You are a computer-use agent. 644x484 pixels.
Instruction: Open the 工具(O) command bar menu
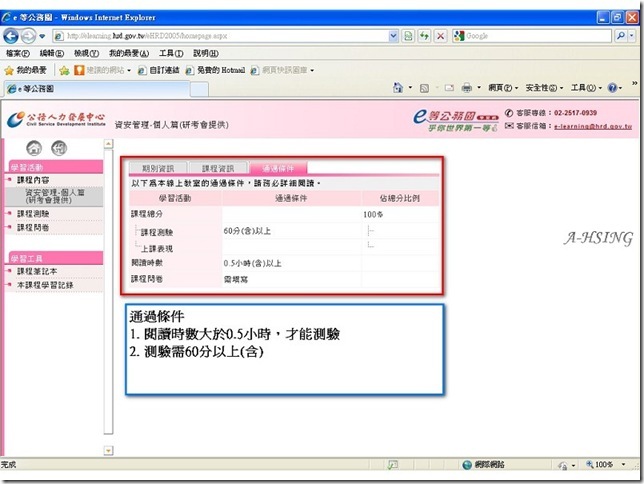[586, 88]
